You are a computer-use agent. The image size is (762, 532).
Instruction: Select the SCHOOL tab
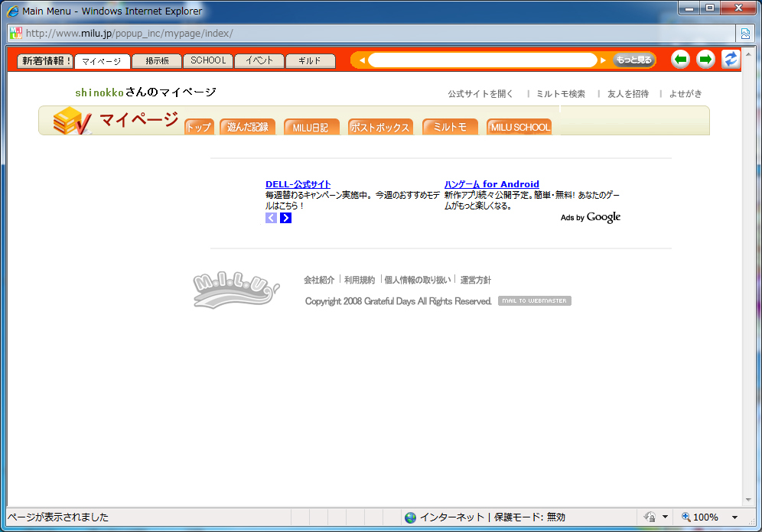coord(208,60)
